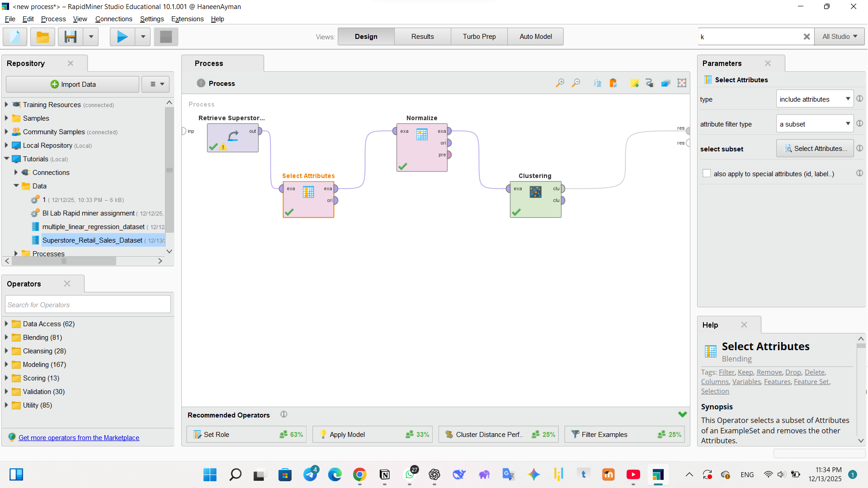Show info for select subset parameter
This screenshot has height=488, width=868.
pos(859,148)
